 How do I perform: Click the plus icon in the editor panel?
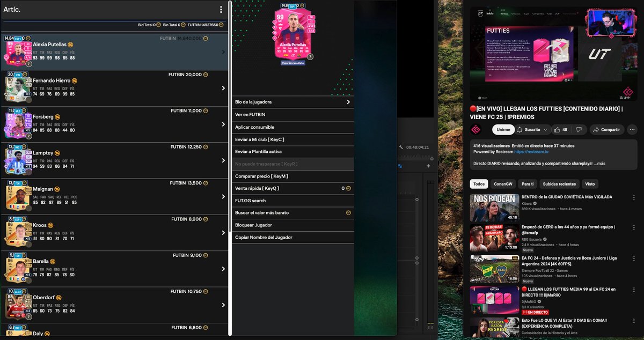click(428, 166)
